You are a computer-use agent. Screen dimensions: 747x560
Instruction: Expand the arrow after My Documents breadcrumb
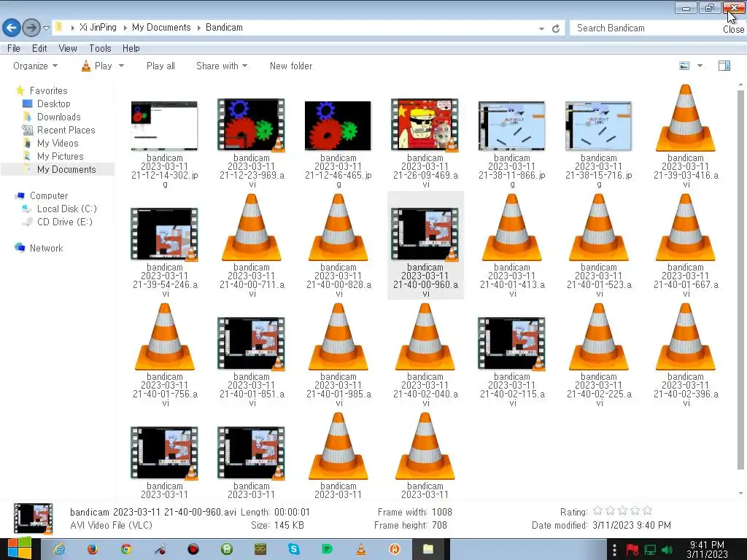click(198, 28)
